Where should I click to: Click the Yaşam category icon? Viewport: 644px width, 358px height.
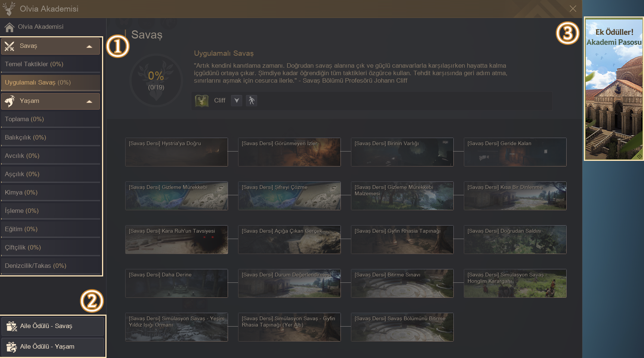[10, 101]
